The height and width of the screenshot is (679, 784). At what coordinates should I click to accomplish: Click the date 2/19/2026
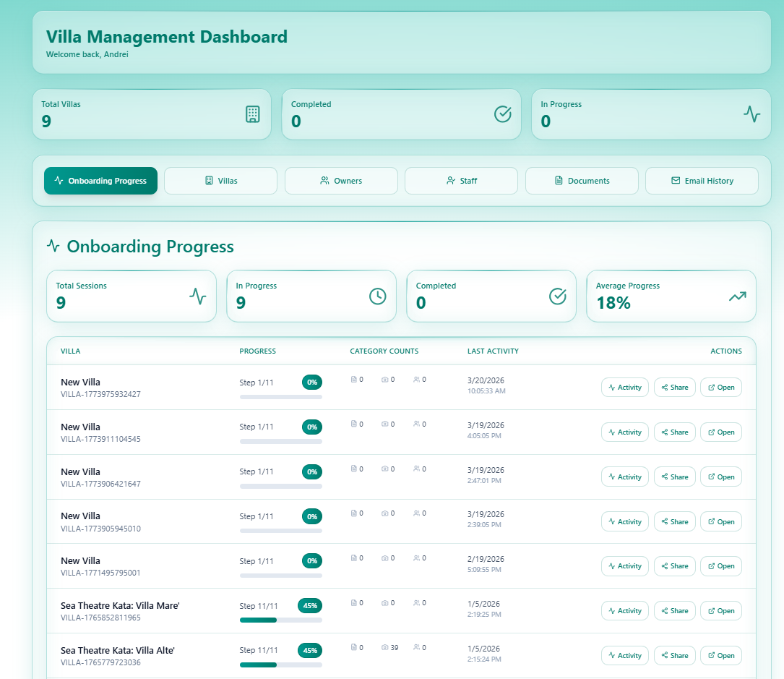click(x=486, y=559)
